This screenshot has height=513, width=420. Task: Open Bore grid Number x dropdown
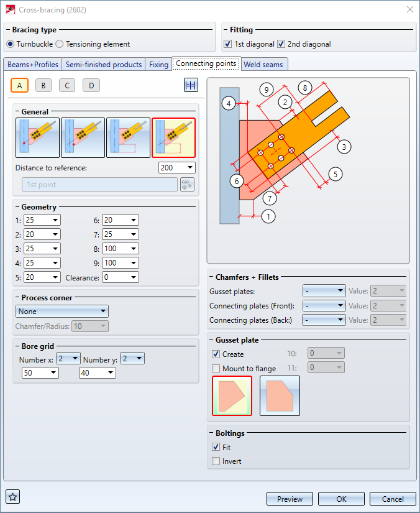tap(68, 359)
